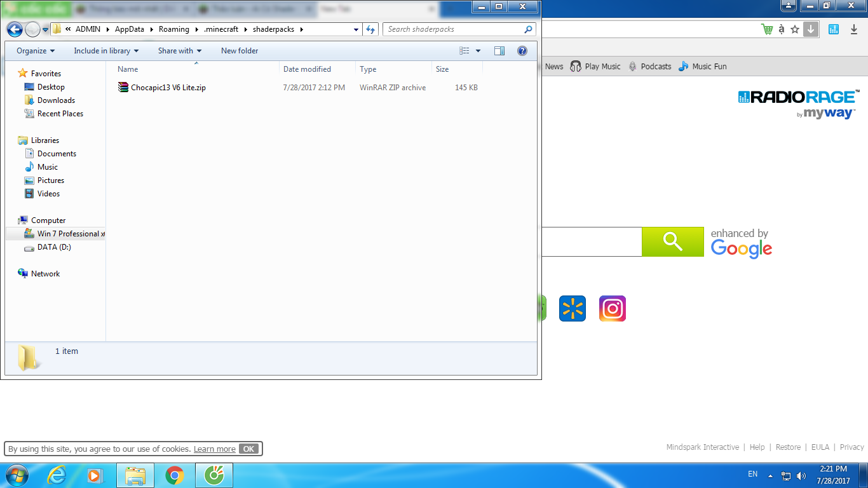868x488 pixels.
Task: Click the gray download arrow in address bar
Action: pyautogui.click(x=811, y=29)
